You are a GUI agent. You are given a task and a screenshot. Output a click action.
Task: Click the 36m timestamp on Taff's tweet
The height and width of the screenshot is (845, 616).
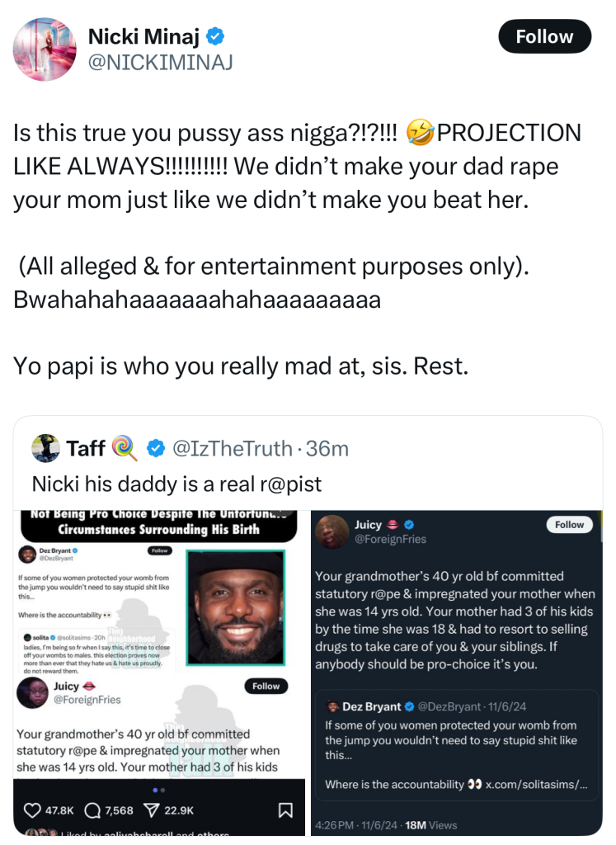(327, 448)
